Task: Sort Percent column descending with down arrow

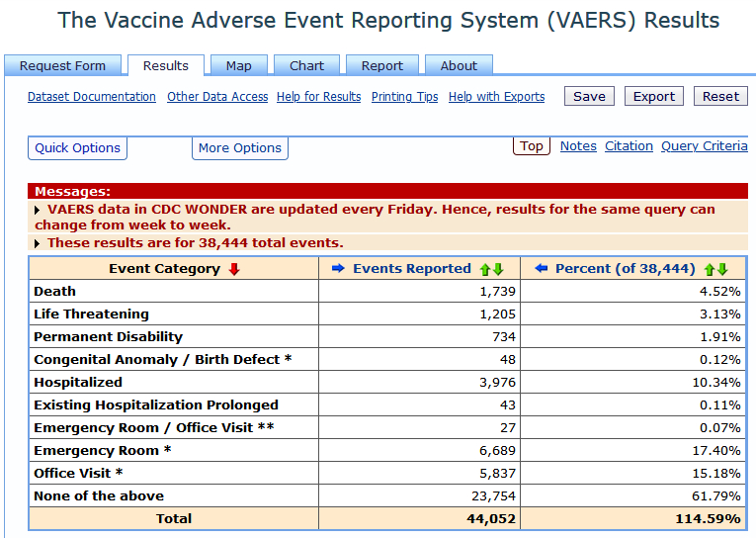Action: click(x=722, y=269)
